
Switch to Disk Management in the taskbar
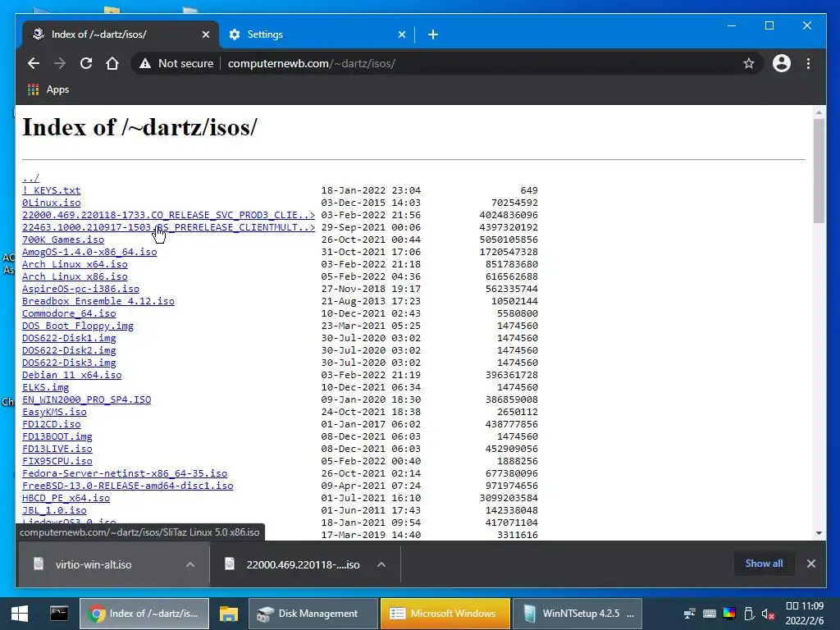click(313, 614)
